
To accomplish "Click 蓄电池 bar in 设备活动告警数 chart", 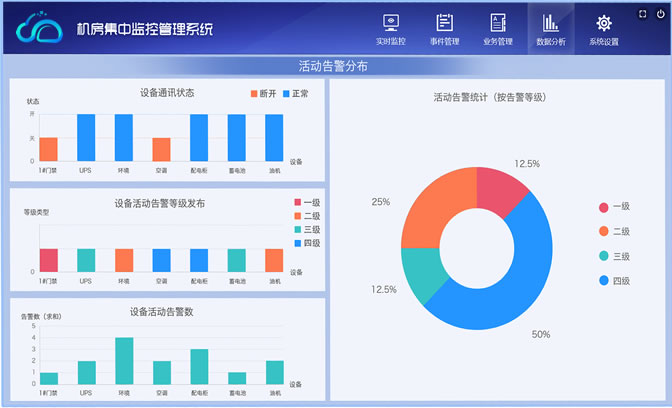I will point(237,378).
